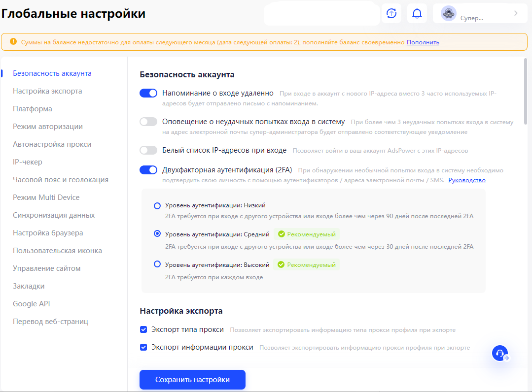Open Платформа section in sidebar
This screenshot has height=392, width=532.
click(x=33, y=109)
